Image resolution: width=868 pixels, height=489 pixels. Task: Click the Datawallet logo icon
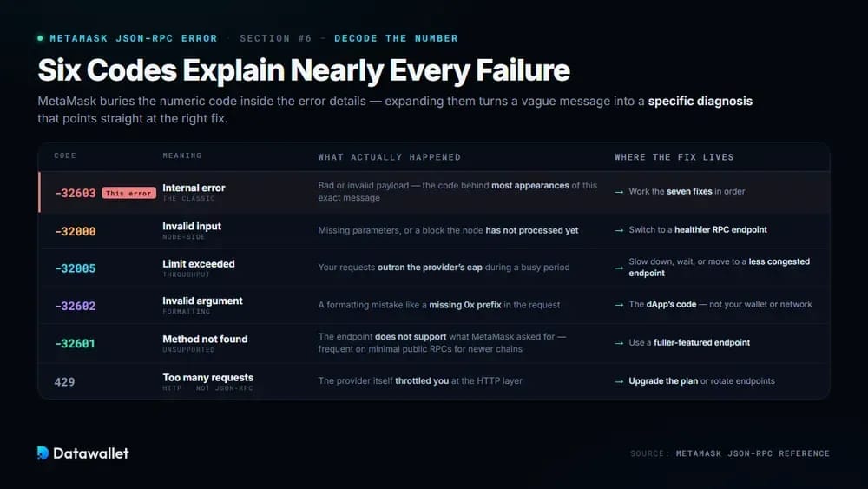[43, 453]
